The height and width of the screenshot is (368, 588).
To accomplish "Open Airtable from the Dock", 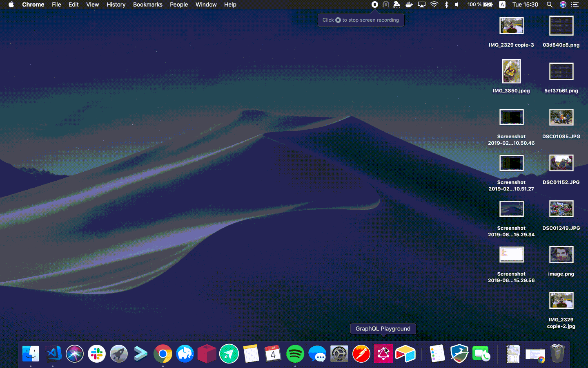I will 405,354.
